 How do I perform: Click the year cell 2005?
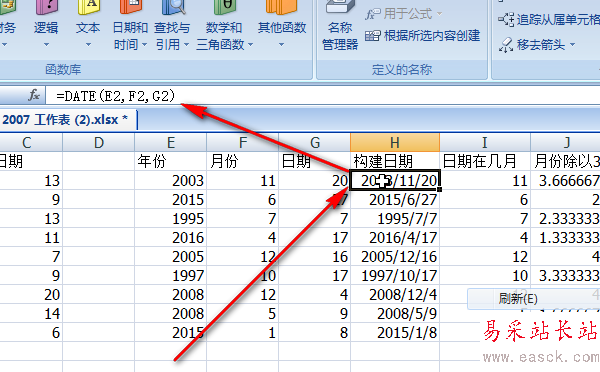[171, 256]
